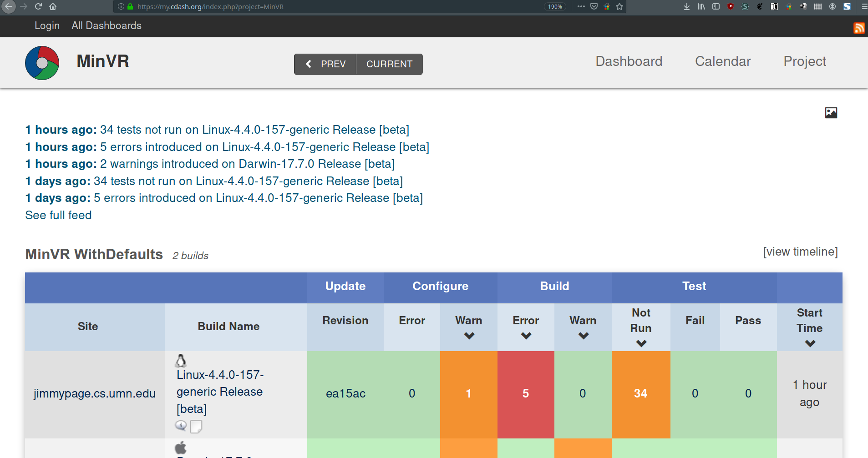The width and height of the screenshot is (868, 458).
Task: Reload the page with the refresh icon
Action: pyautogui.click(x=38, y=6)
